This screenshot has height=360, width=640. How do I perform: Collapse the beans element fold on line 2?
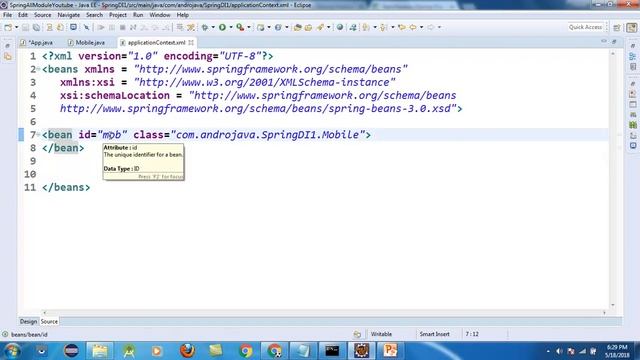pos(38,69)
